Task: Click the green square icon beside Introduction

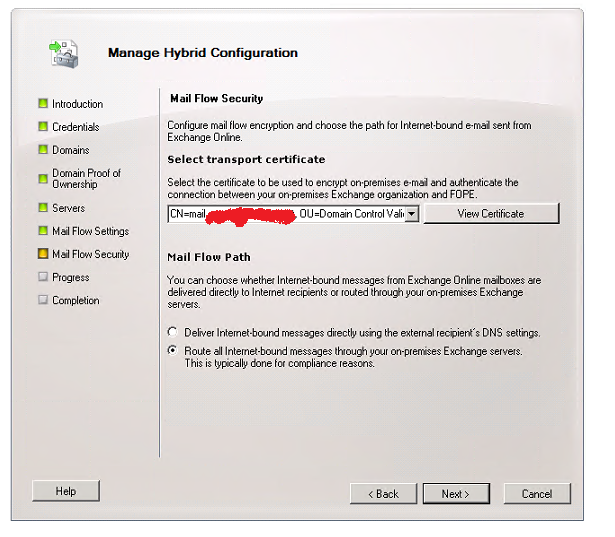Action: point(43,104)
